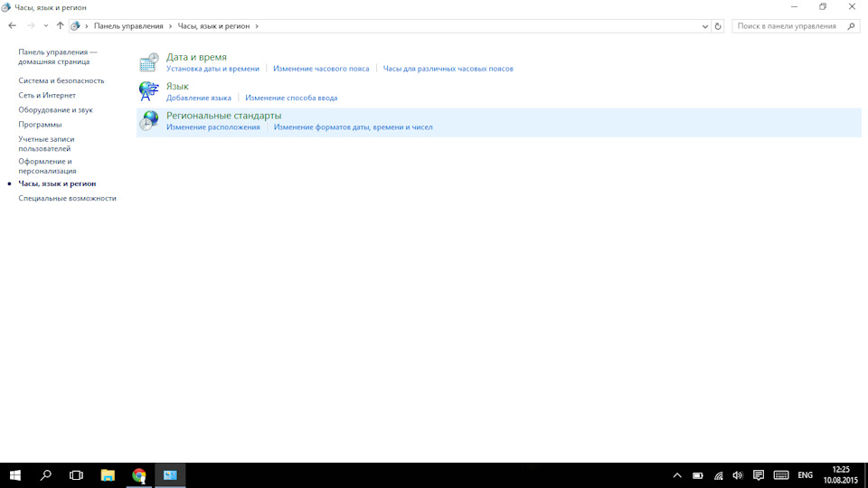Image resolution: width=868 pixels, height=488 pixels.
Task: Show hidden tray icons chevron
Action: pyautogui.click(x=677, y=475)
